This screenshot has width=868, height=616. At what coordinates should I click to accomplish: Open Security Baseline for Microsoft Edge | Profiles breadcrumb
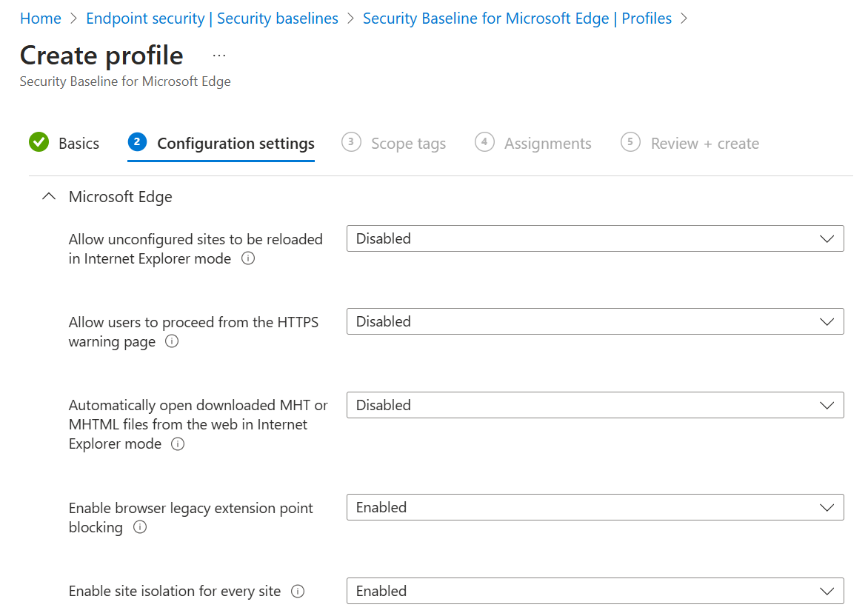517,19
